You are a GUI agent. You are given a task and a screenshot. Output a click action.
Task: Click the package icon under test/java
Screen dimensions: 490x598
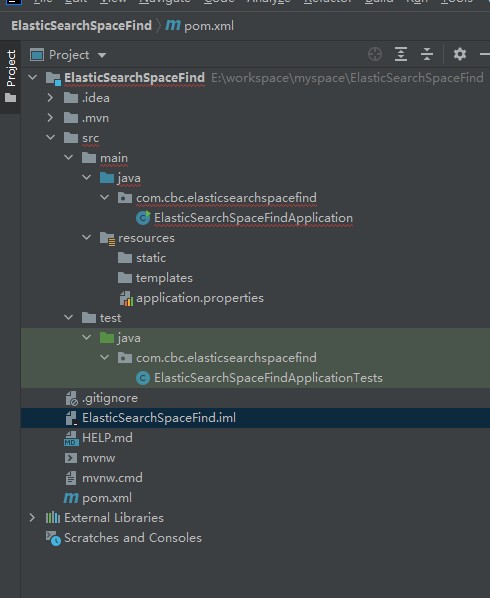coord(125,358)
